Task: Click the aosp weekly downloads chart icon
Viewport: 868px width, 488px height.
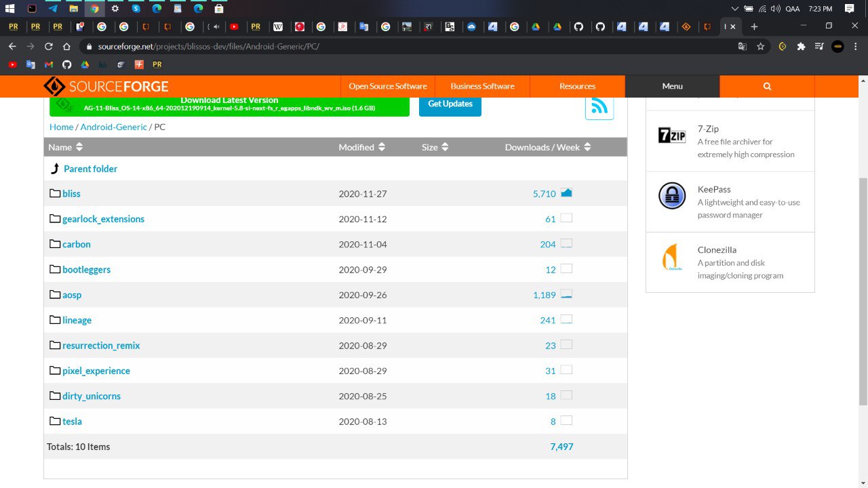Action: point(567,294)
